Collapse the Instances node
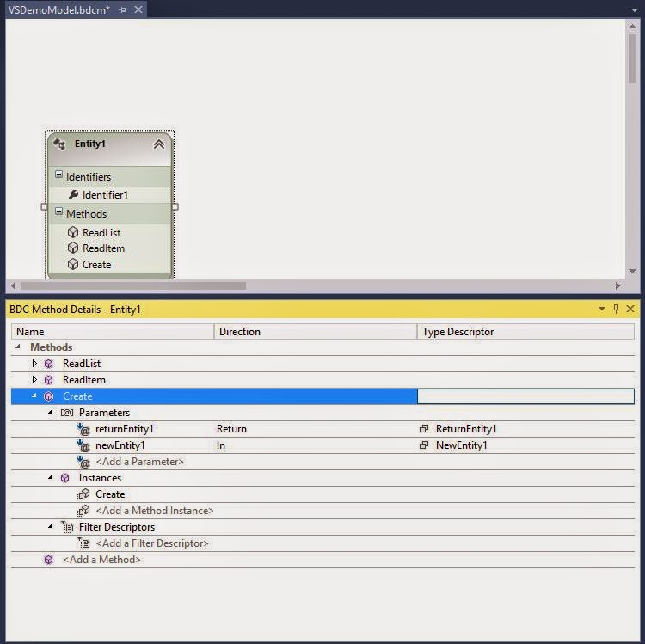Viewport: 645px width, 644px height. coord(51,477)
